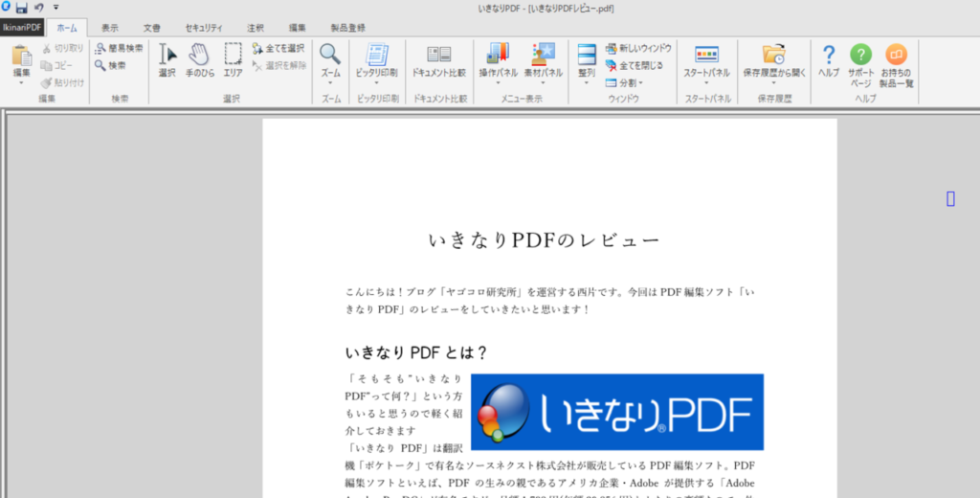This screenshot has width=980, height=498.
Task: Open the 製品登録 ribbon tab
Action: 348,28
